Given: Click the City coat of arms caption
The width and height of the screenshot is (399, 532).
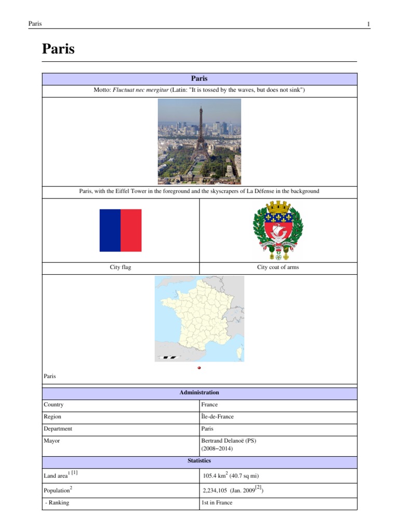Looking at the screenshot, I should (278, 268).
